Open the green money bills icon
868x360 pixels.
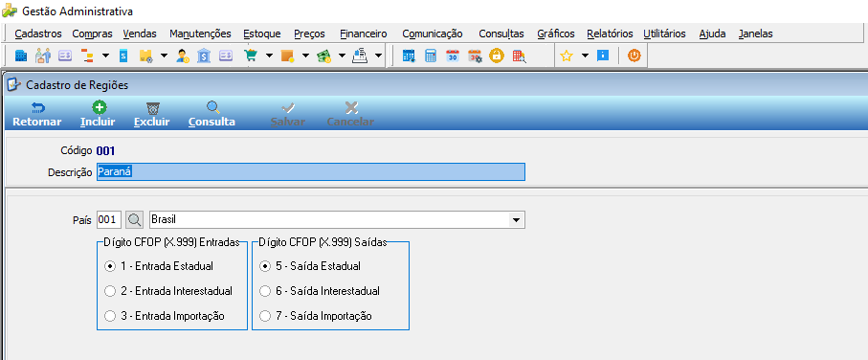(x=323, y=56)
